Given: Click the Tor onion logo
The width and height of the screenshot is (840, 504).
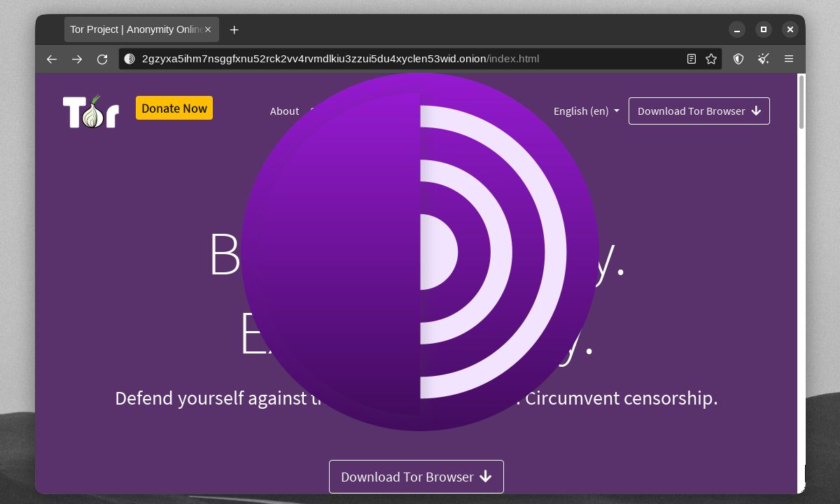Looking at the screenshot, I should (91, 112).
